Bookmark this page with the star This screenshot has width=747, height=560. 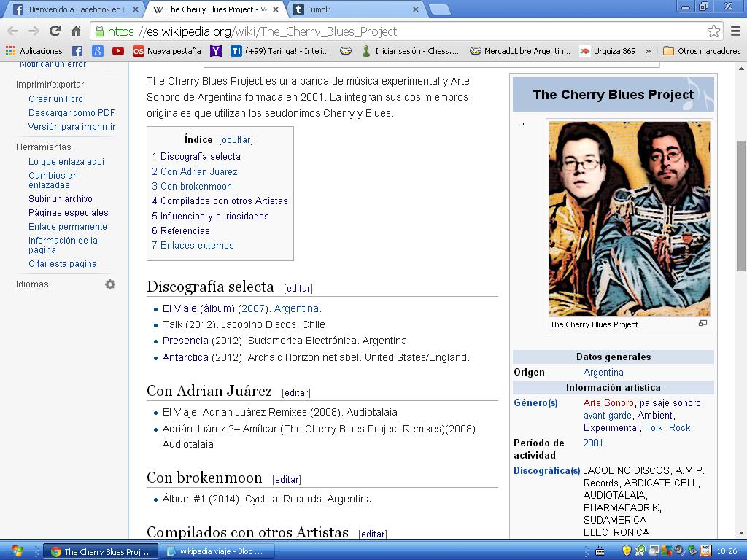[x=713, y=31]
